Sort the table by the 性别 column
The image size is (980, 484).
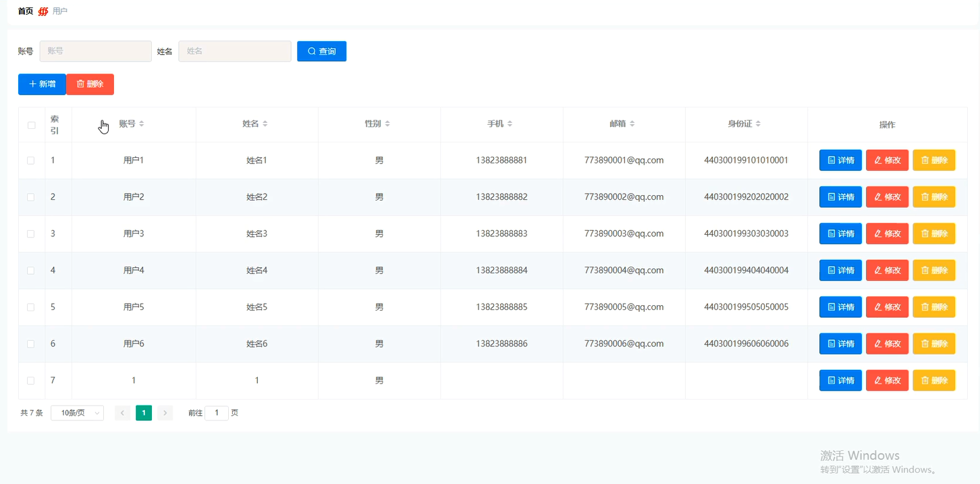click(x=387, y=124)
